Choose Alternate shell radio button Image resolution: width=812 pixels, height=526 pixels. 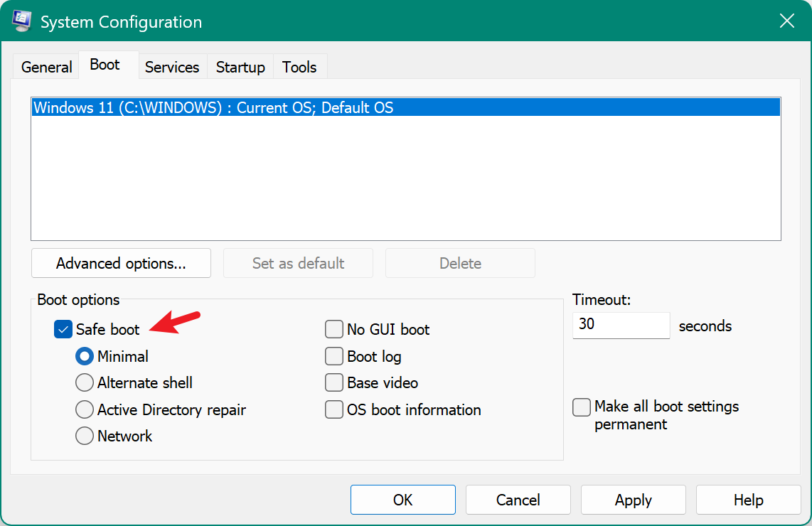pos(85,383)
